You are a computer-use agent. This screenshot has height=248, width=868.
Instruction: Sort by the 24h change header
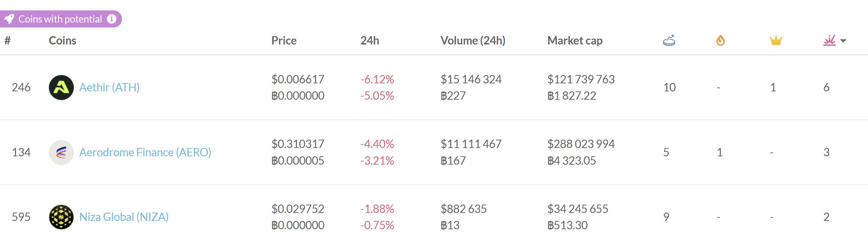tap(370, 41)
